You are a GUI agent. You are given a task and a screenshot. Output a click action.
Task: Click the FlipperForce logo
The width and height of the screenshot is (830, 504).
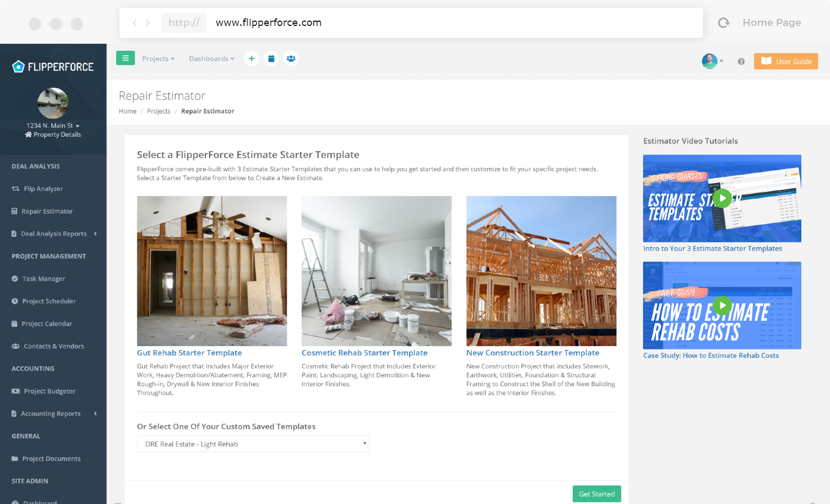[53, 66]
